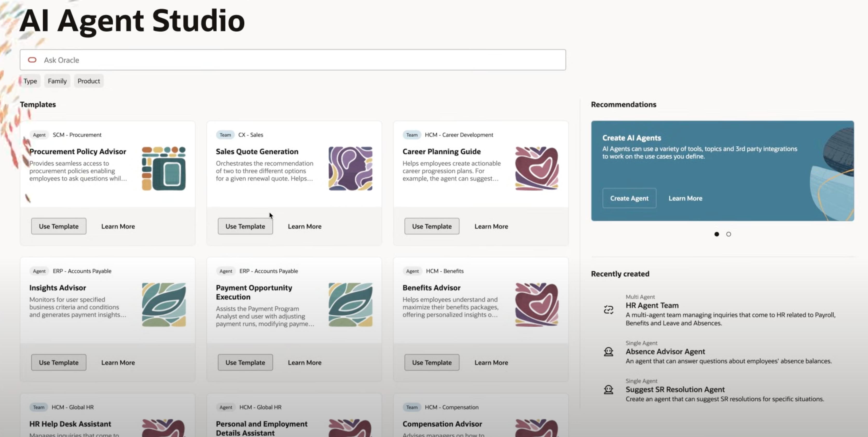Click the Career Planning Guide heart artwork

tap(537, 168)
